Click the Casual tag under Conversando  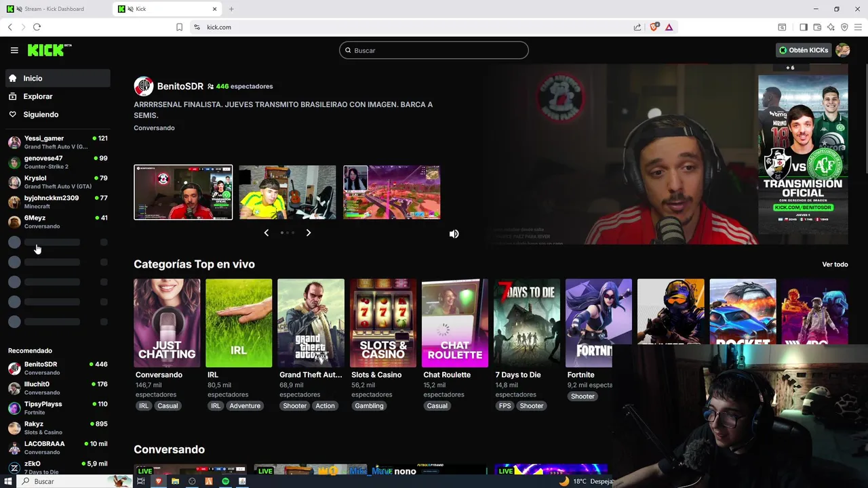(167, 406)
